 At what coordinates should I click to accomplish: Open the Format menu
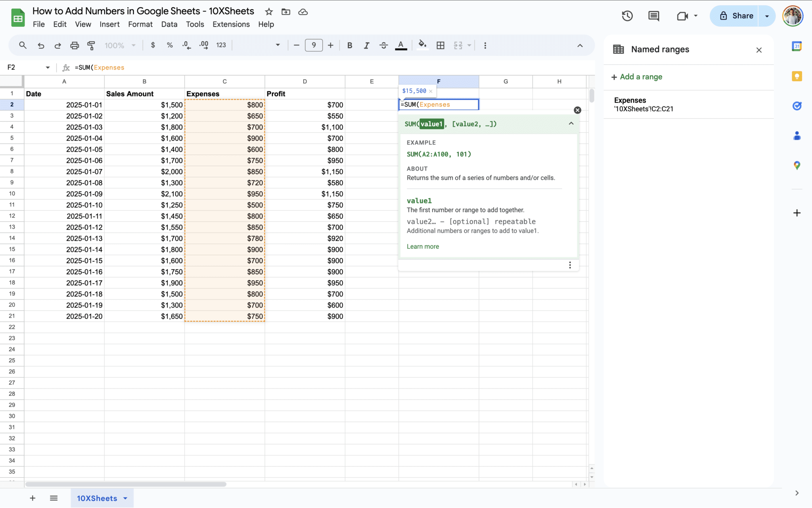pos(140,24)
